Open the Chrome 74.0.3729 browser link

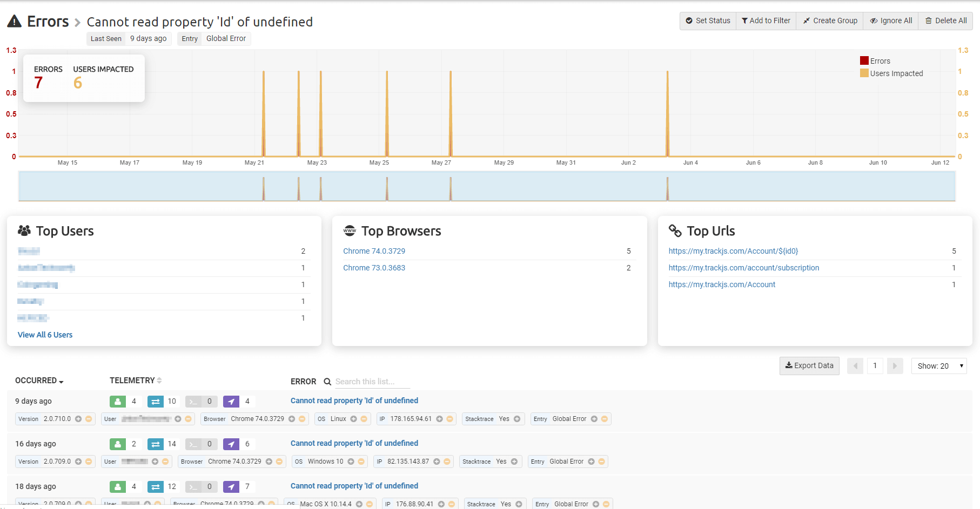[374, 251]
